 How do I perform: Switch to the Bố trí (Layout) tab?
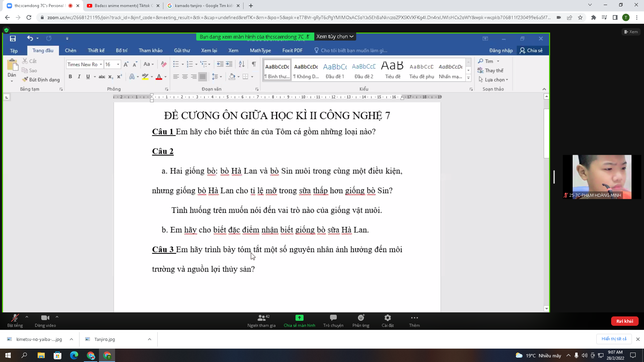pos(122,51)
